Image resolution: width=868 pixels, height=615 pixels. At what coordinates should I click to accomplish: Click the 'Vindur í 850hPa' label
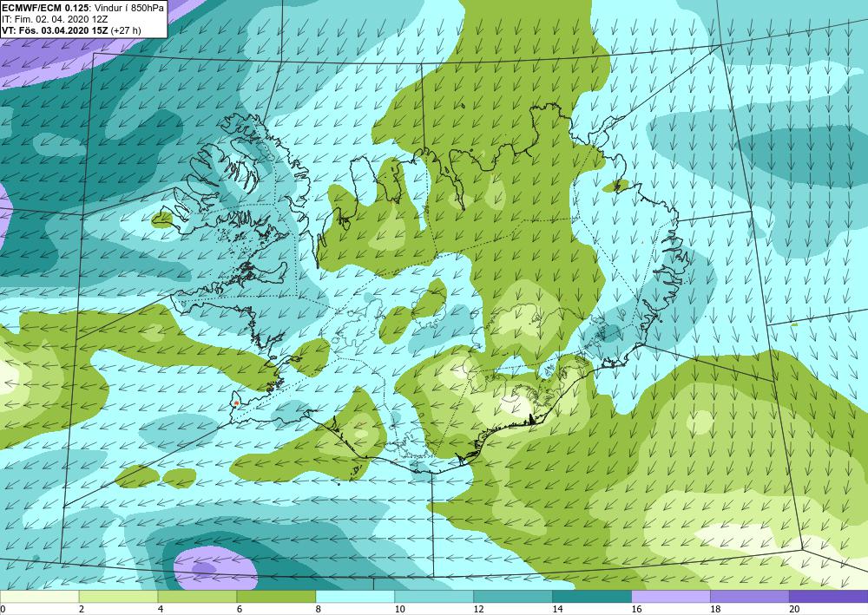(x=129, y=8)
